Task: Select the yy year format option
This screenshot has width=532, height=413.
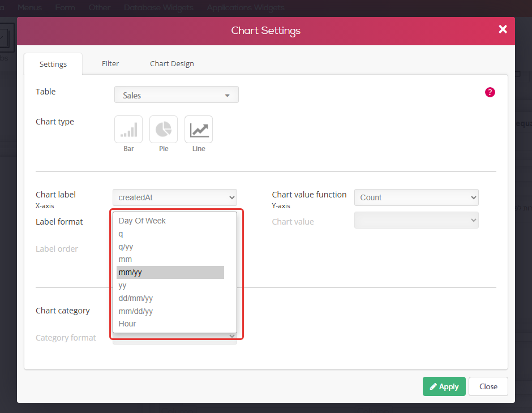Action: [170, 285]
